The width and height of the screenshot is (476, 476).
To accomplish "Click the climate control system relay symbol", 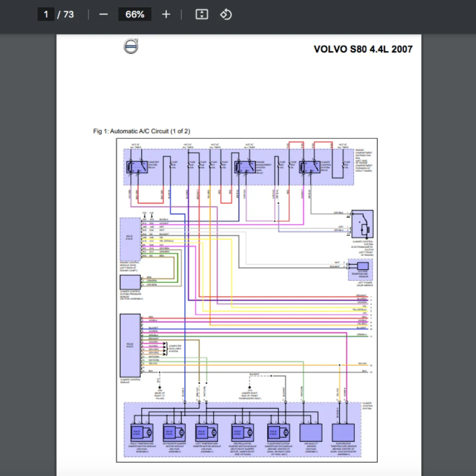I will coord(310,167).
